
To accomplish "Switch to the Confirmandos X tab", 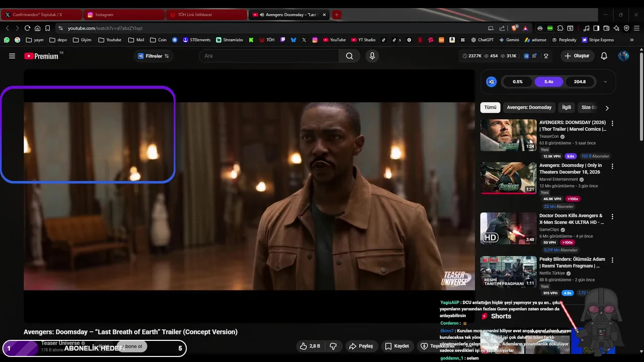I will pyautogui.click(x=41, y=15).
